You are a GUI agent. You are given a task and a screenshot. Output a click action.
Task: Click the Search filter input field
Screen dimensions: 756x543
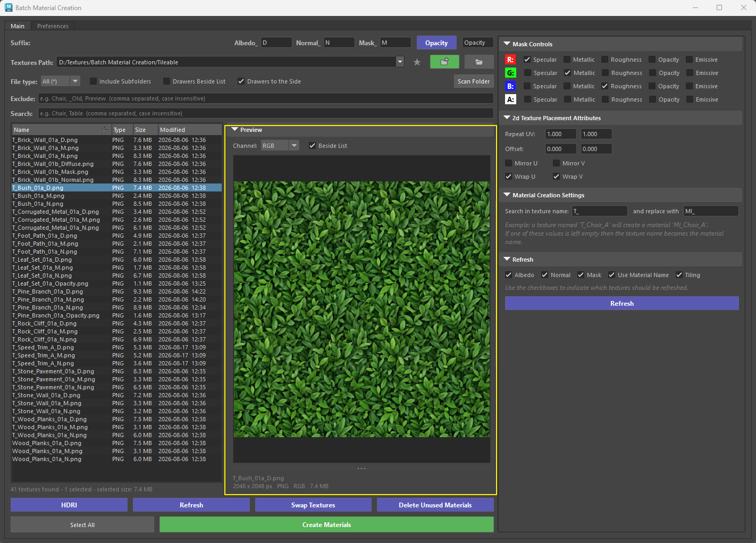(266, 113)
